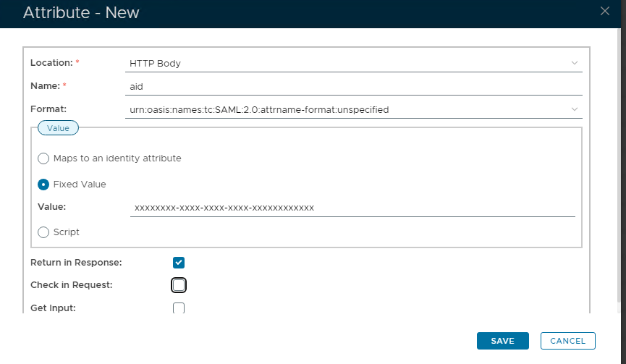The width and height of the screenshot is (626, 364).
Task: Click the Attribute - New title text
Action: 81,13
